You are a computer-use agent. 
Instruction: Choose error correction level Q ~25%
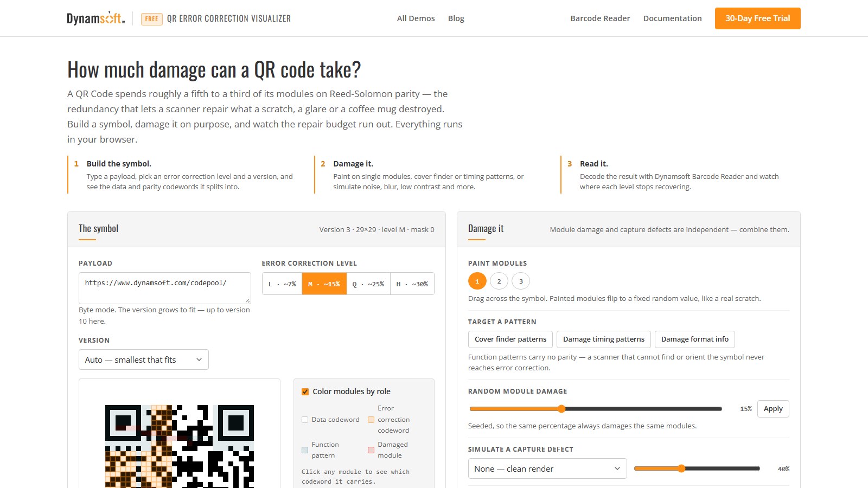pyautogui.click(x=368, y=284)
